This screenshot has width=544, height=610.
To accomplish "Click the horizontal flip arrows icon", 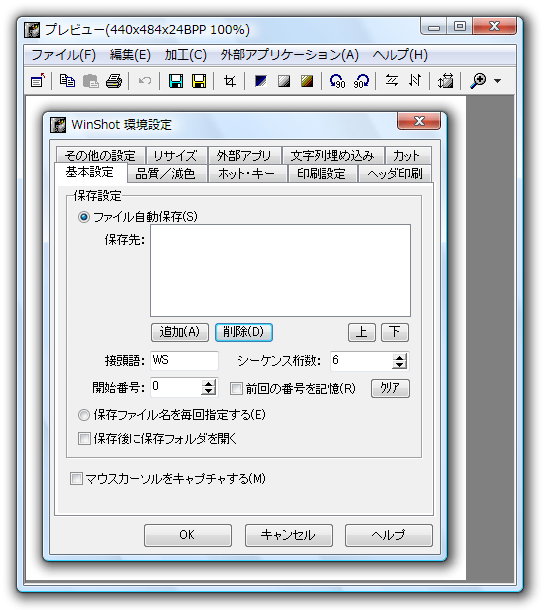I will point(391,81).
